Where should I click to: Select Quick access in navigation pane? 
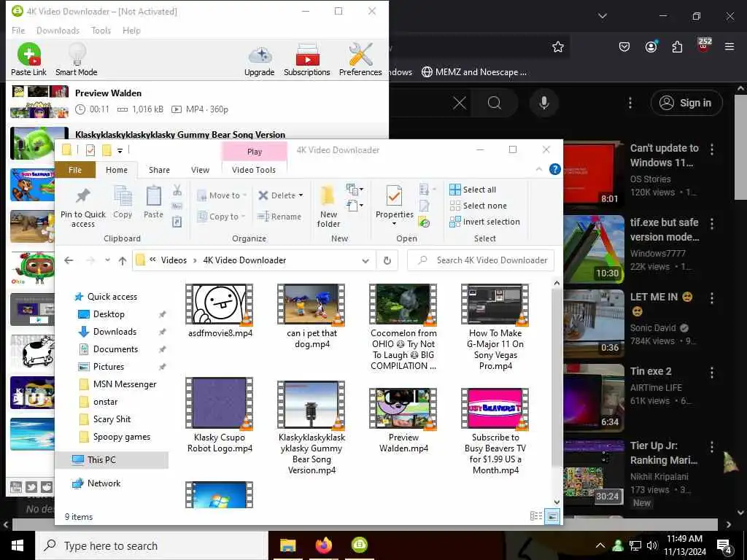pos(112,297)
